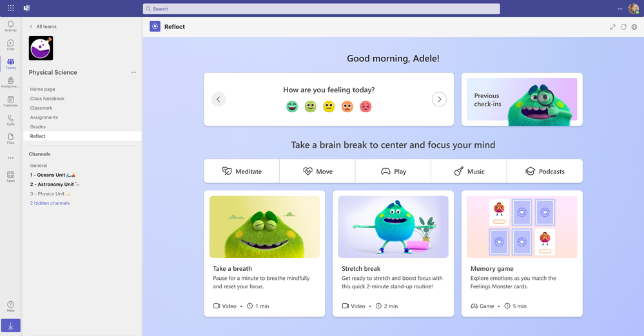Open Reflect in website globe icon
Viewport: 644px width, 336px height.
[634, 27]
